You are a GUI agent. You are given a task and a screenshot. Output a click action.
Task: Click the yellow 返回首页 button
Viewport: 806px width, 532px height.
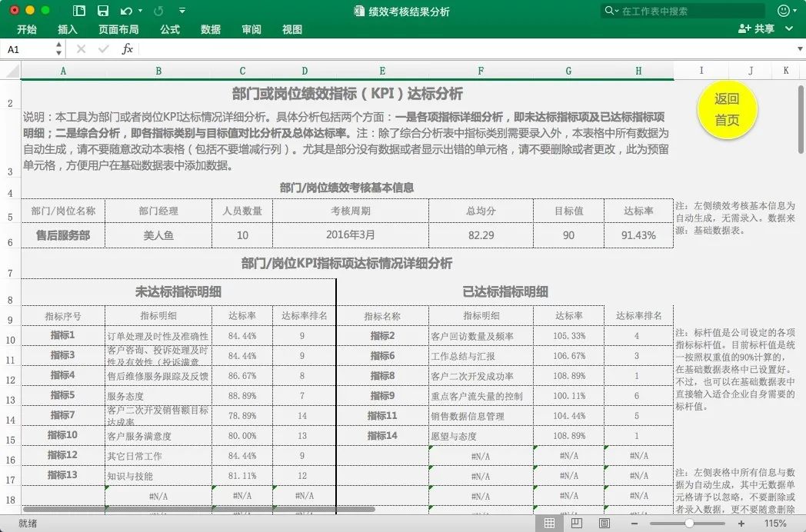coord(727,110)
